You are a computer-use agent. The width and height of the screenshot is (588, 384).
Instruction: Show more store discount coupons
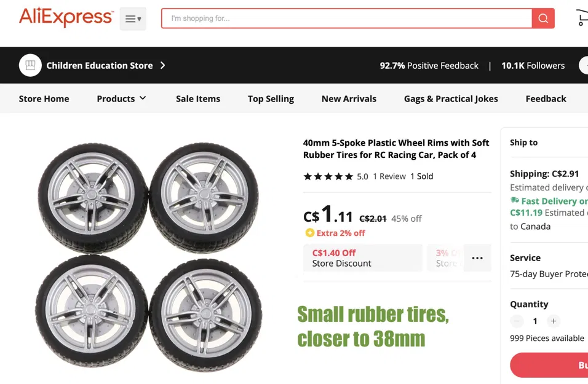[477, 258]
